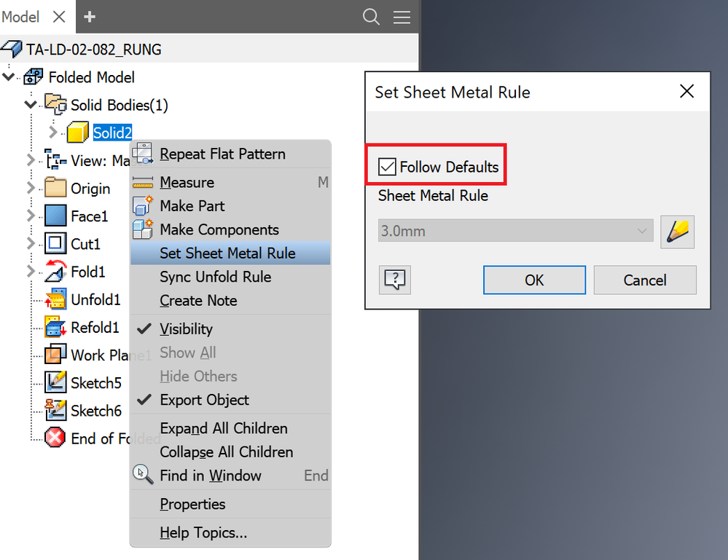This screenshot has height=560, width=728.
Task: Close the Set Sheet Metal Rule dialog
Action: coord(686,92)
